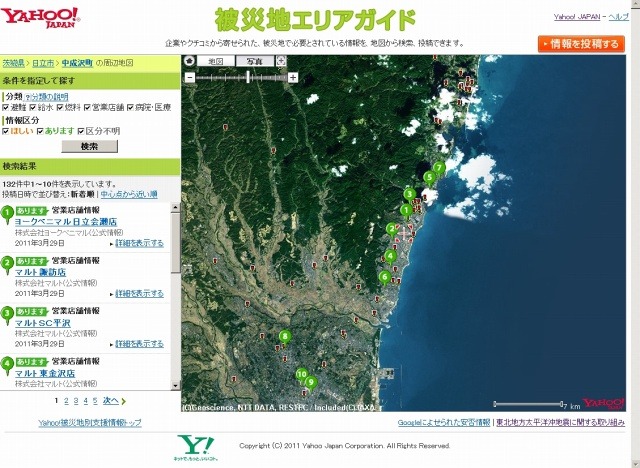This screenshot has height=468, width=640.
Task: Open 東北地方太平洋沖地震に関する取り組み link
Action: click(560, 423)
